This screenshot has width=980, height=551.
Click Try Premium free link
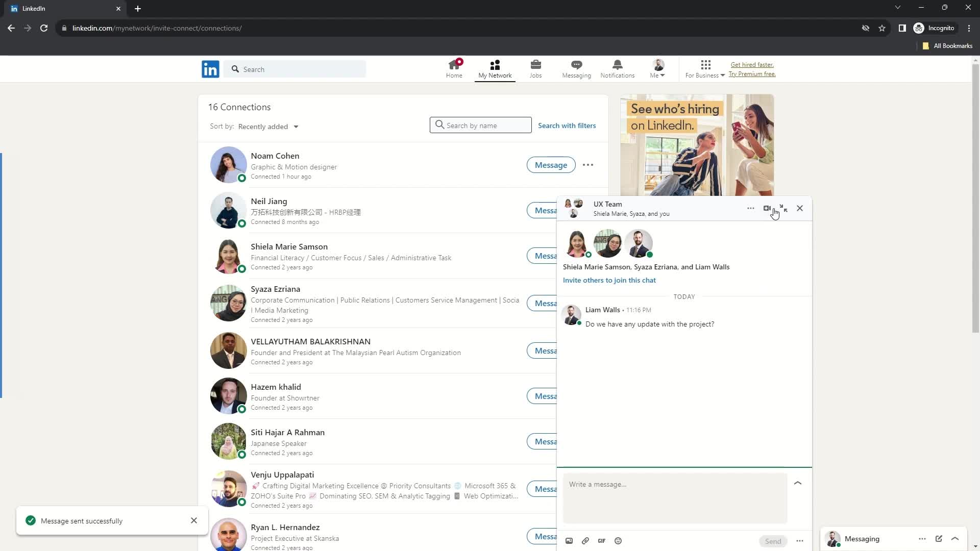pyautogui.click(x=752, y=74)
